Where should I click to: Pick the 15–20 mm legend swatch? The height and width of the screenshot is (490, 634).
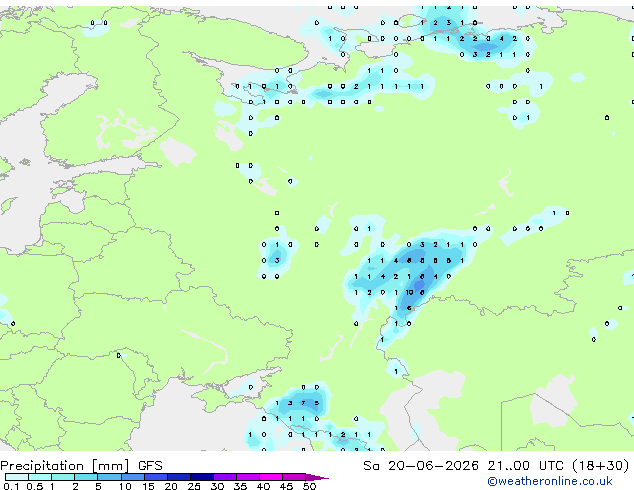[x=155, y=477]
